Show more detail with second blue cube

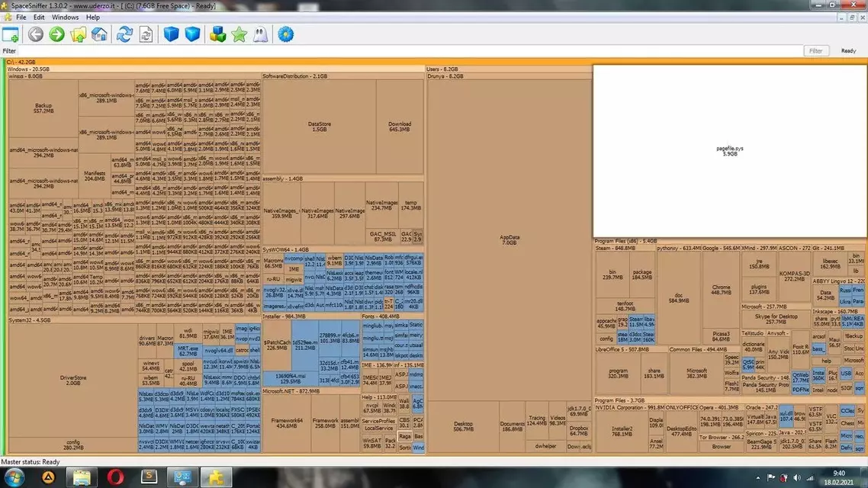pos(192,34)
